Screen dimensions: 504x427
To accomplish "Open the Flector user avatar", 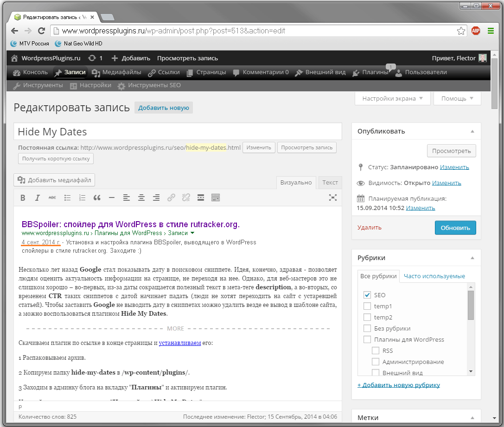I will point(483,58).
